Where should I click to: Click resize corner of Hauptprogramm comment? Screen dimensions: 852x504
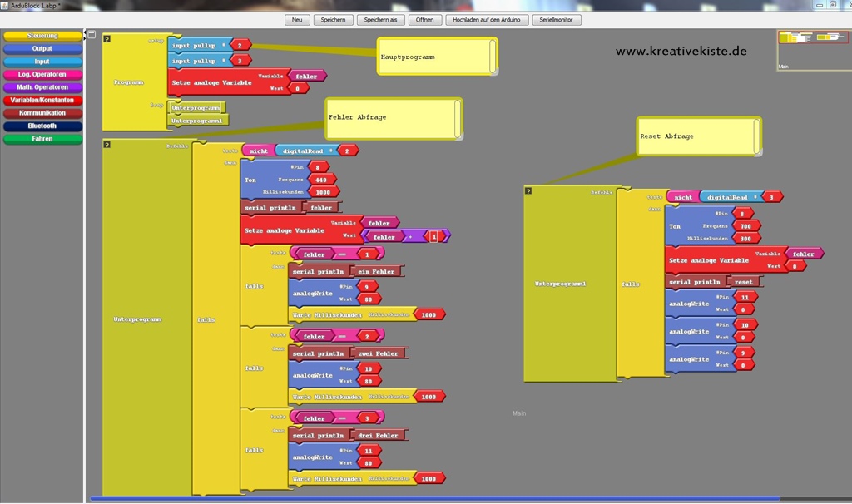coord(493,71)
